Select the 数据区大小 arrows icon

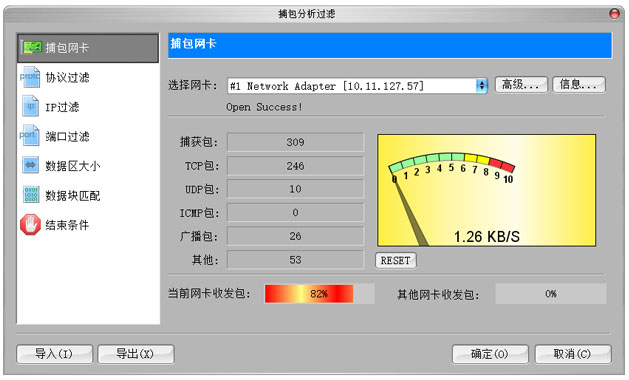[30, 165]
